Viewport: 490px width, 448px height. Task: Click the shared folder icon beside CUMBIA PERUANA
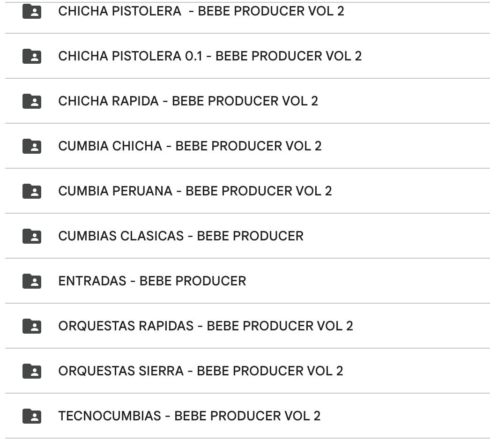coord(31,191)
